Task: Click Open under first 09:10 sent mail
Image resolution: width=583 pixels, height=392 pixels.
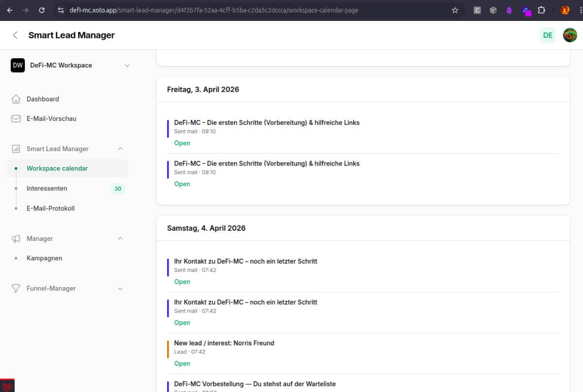Action: [182, 143]
